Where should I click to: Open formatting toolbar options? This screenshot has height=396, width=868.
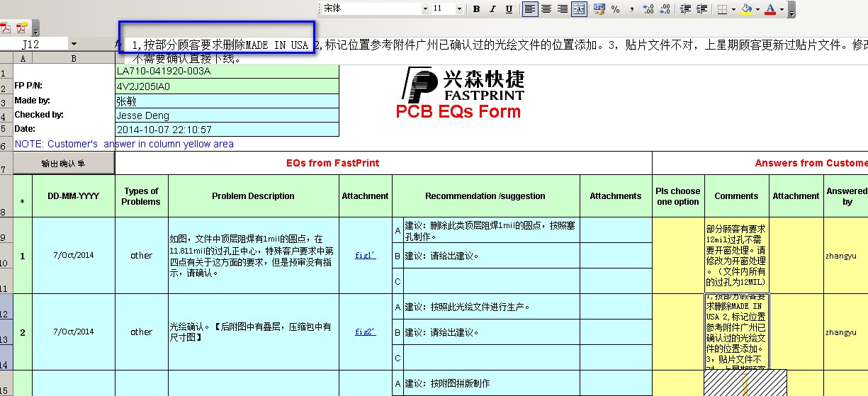coord(791,10)
